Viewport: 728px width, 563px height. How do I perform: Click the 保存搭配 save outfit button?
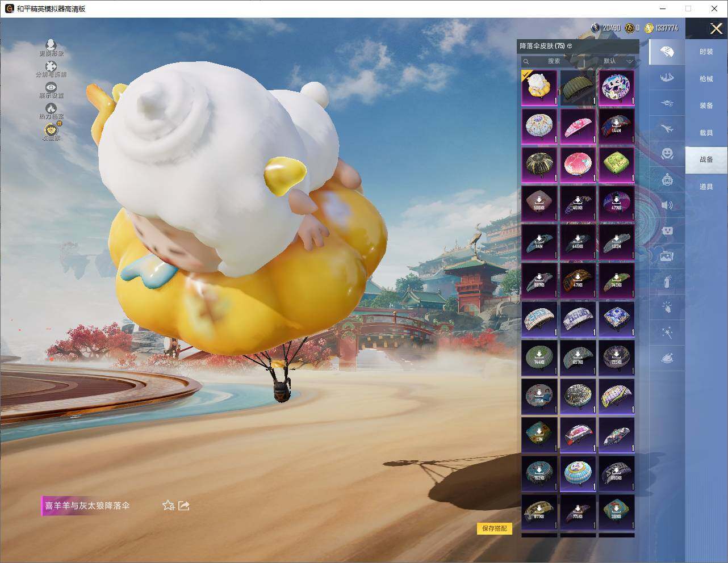point(495,528)
